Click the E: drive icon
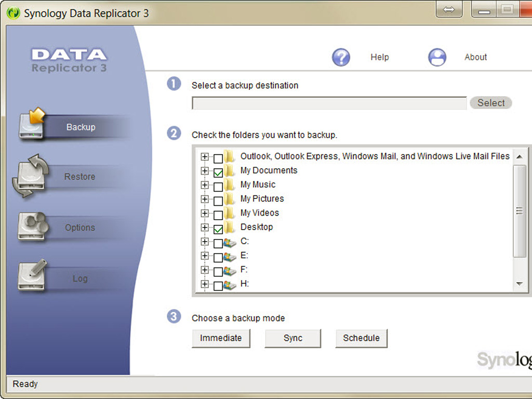This screenshot has height=399, width=532. click(x=230, y=257)
